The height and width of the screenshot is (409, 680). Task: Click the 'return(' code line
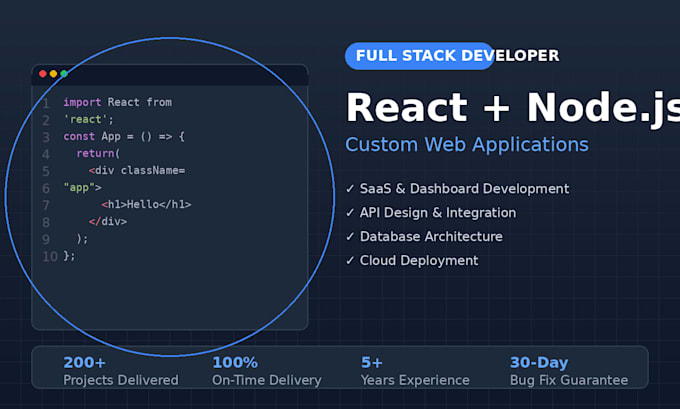point(98,154)
